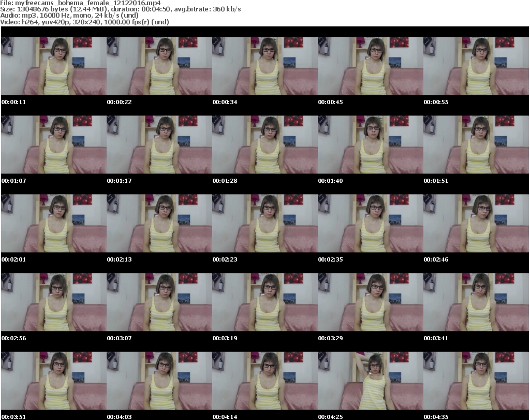Click the 'Audio: mp3, 16000 Hz' info line
Image resolution: width=530 pixels, height=420 pixels.
(69, 16)
